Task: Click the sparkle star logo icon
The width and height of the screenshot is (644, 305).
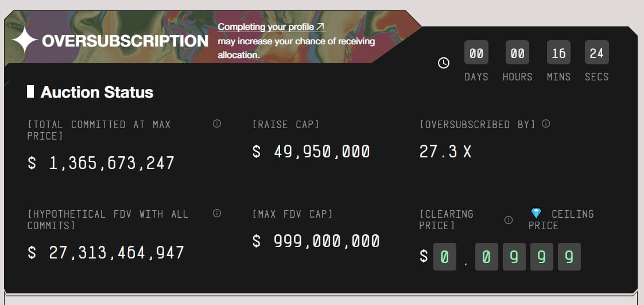Action: 25,41
